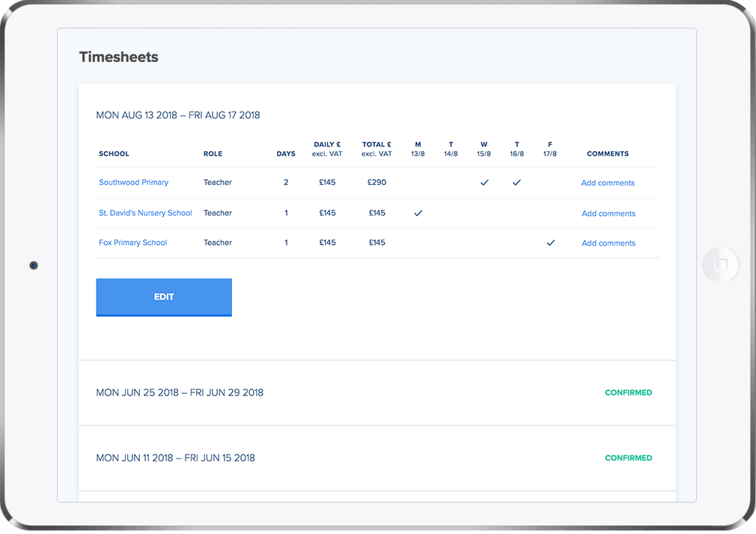Click the blue EDIT button
The width and height of the screenshot is (756, 534).
point(164,297)
